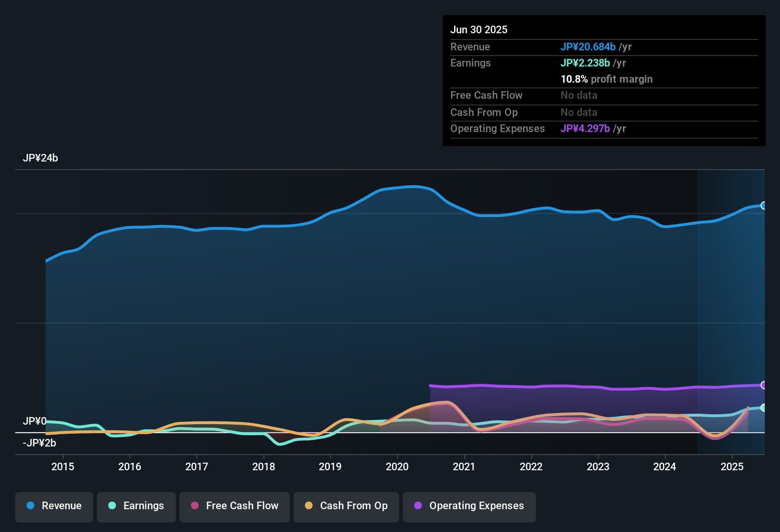Click the Revenue endpoint marker on the chart
The image size is (780, 532).
(764, 205)
